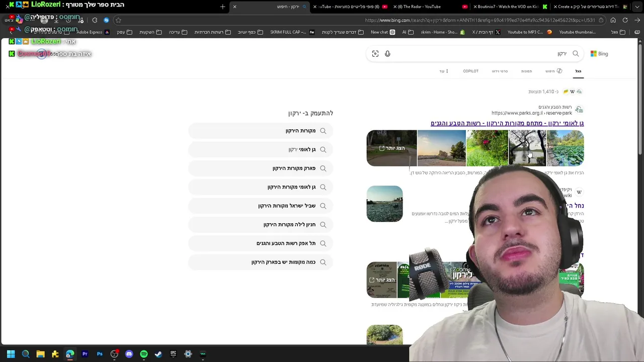644x362 pixels.
Task: Select suggestion גן לאומי מקורות הירקון
Action: [261, 187]
